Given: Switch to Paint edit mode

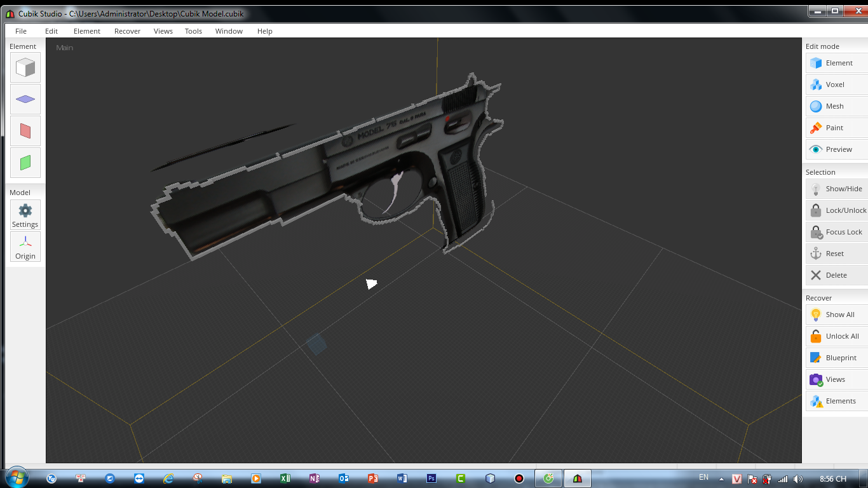Looking at the screenshot, I should pos(837,128).
